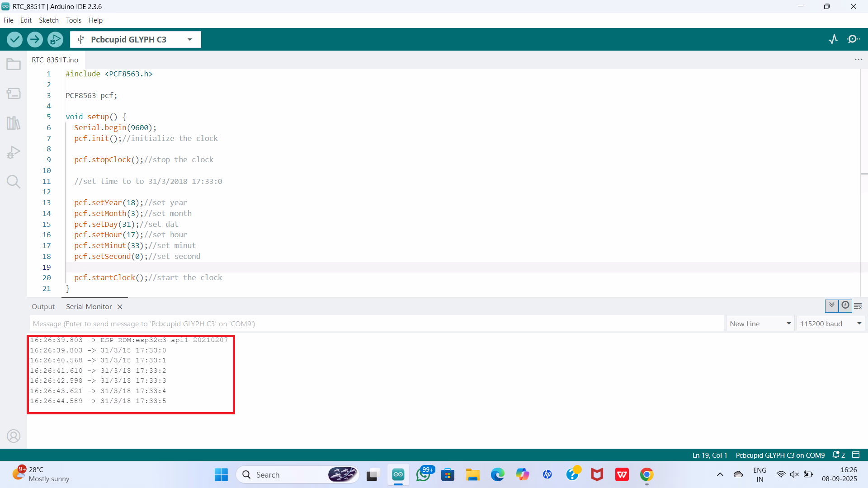Start debugging with the debug button
Viewport: 868px width, 488px height.
click(55, 39)
